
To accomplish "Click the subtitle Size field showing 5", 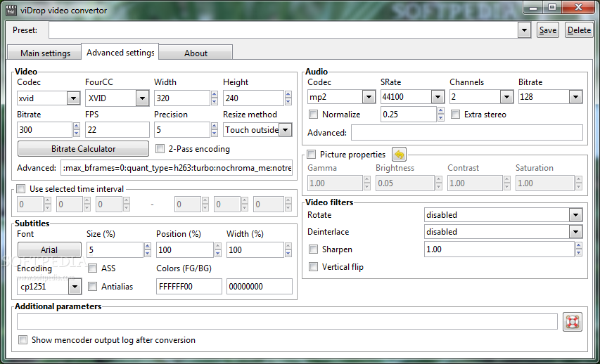I will click(115, 250).
